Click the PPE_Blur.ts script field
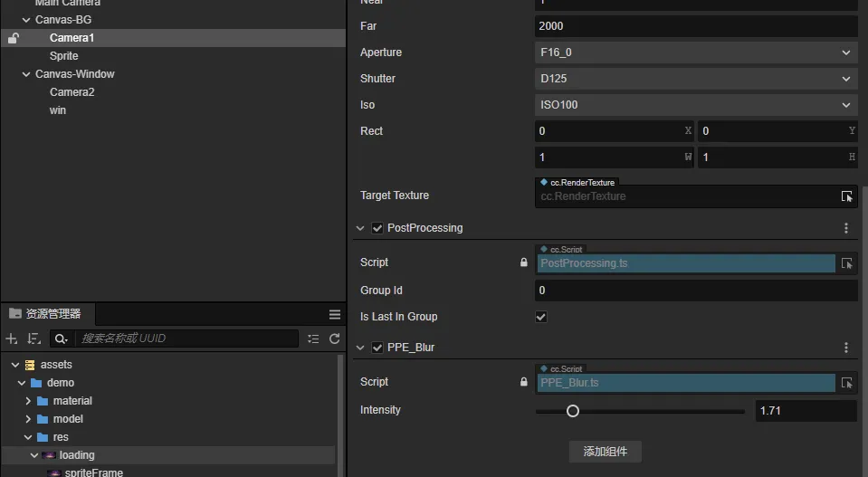Image resolution: width=868 pixels, height=477 pixels. [x=686, y=383]
